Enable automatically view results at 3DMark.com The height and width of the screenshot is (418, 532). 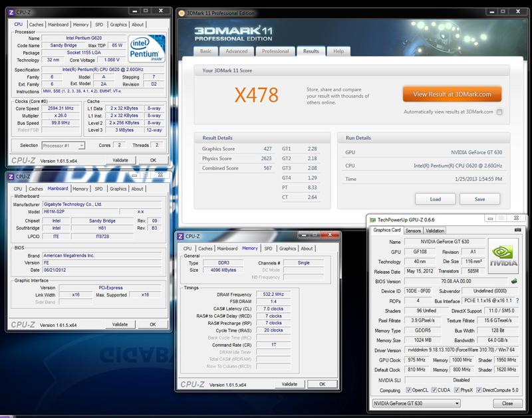pyautogui.click(x=499, y=112)
